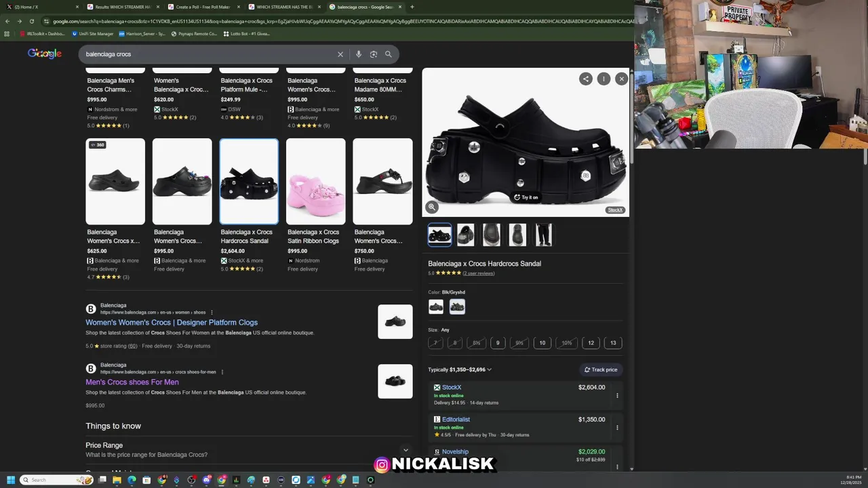Open the Novelship seller link
Screen dimensions: 868x488
click(x=455, y=452)
